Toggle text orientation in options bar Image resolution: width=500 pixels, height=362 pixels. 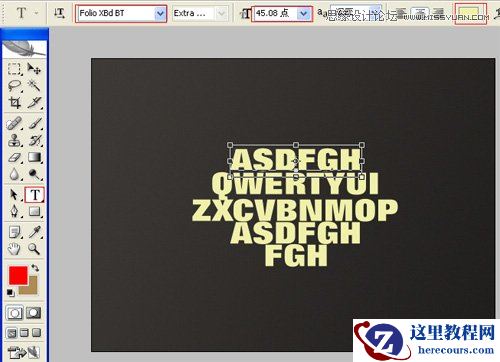coord(59,13)
